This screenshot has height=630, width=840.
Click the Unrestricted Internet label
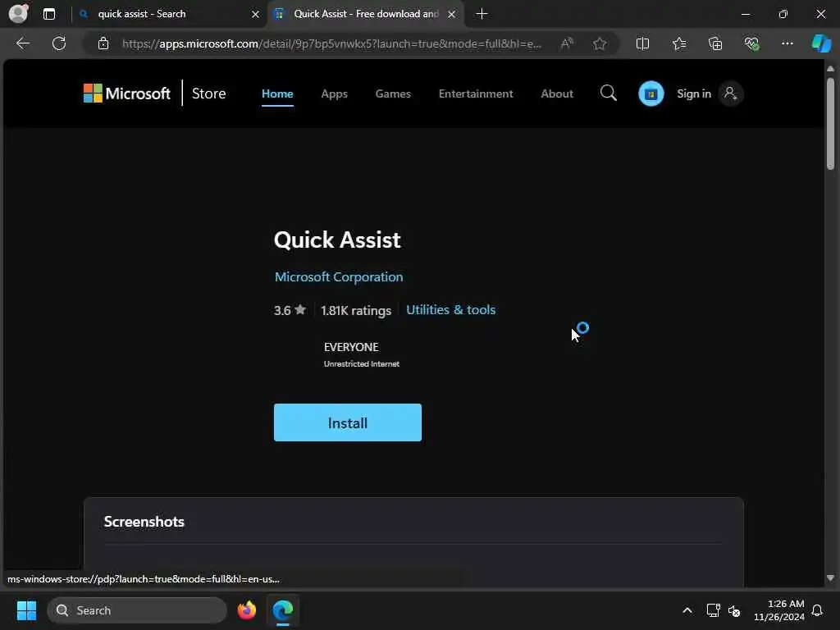tap(362, 363)
